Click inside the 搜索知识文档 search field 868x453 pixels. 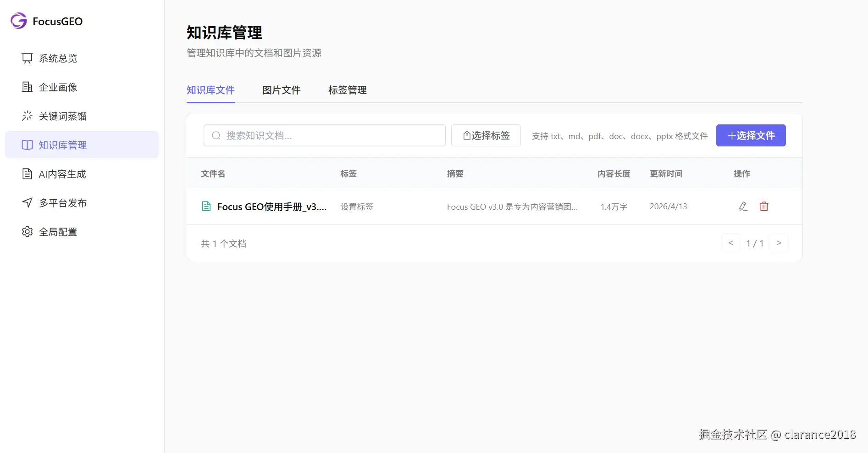pyautogui.click(x=324, y=135)
